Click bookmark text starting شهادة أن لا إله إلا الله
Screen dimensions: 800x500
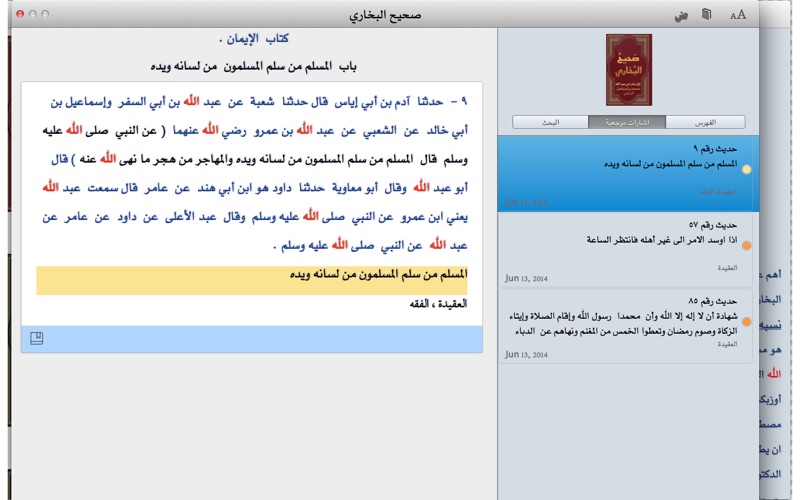[x=624, y=323]
